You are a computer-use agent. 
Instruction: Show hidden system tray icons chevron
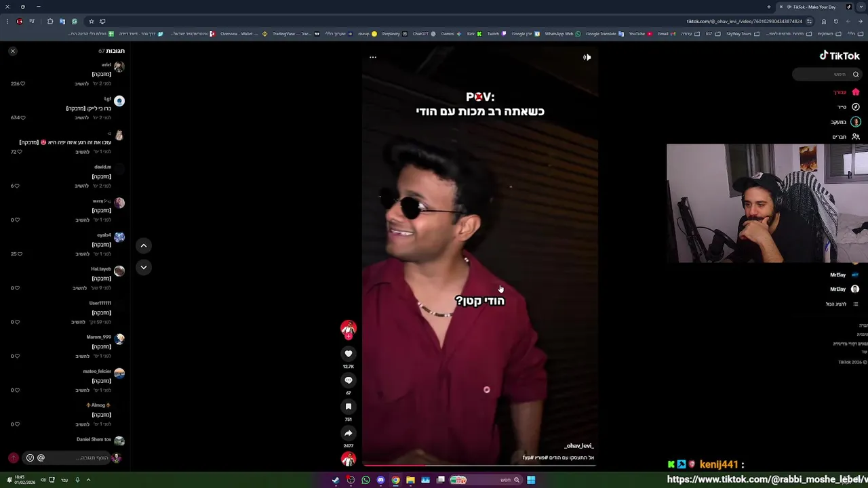[x=88, y=480]
